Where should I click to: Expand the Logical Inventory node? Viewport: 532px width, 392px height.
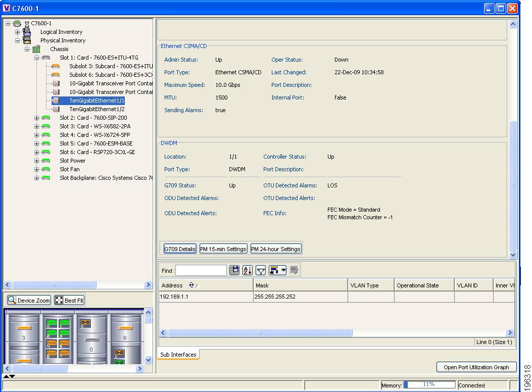17,32
